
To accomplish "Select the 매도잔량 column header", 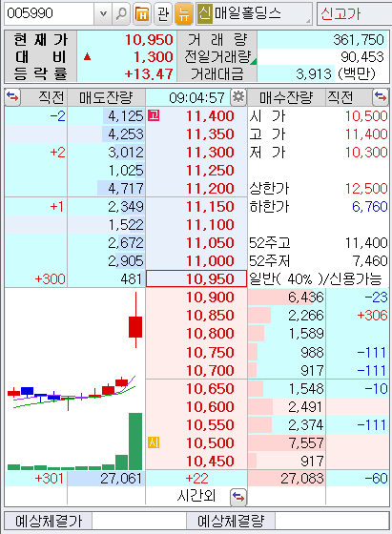I will (x=106, y=97).
